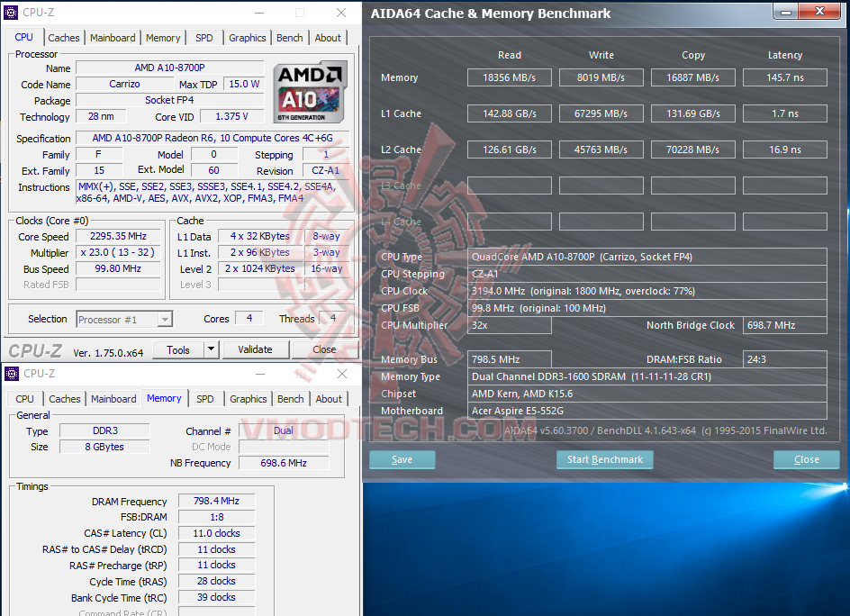Image resolution: width=850 pixels, height=616 pixels.
Task: Open Mainboard tab in top CPU-Z window
Action: pyautogui.click(x=113, y=38)
